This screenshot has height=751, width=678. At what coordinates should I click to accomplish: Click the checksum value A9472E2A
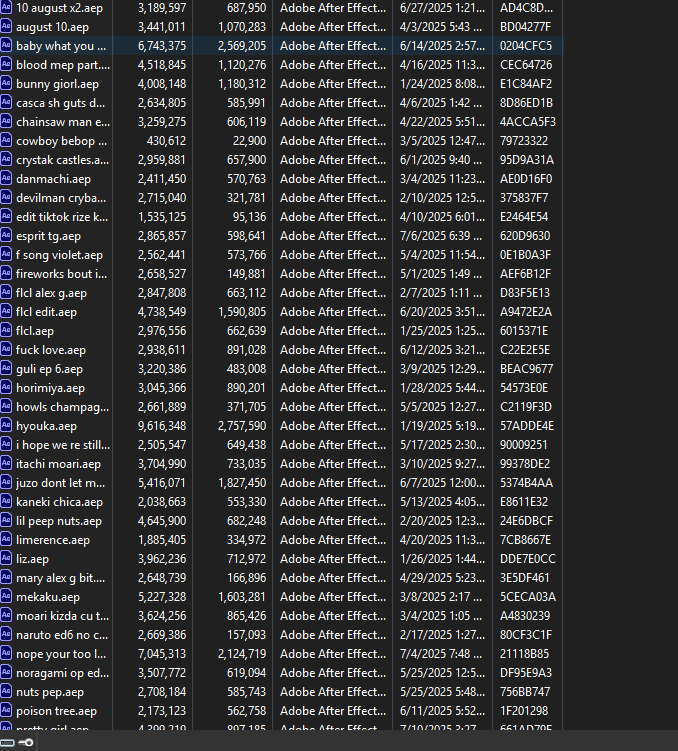[526, 312]
